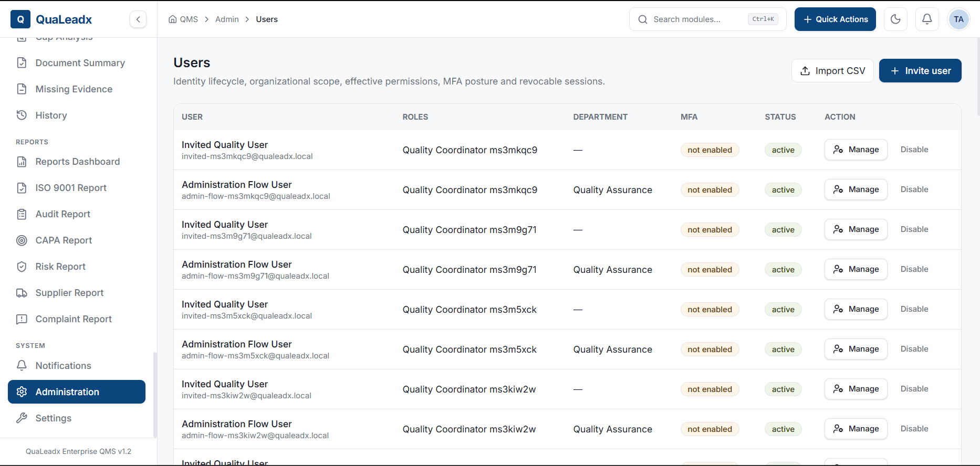This screenshot has width=980, height=466.
Task: Click the History clock icon
Action: [x=22, y=115]
